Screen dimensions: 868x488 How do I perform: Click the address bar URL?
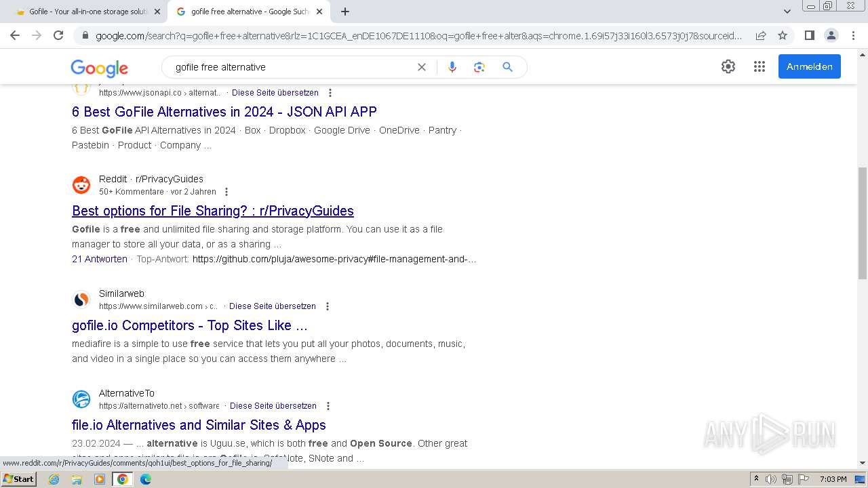418,35
